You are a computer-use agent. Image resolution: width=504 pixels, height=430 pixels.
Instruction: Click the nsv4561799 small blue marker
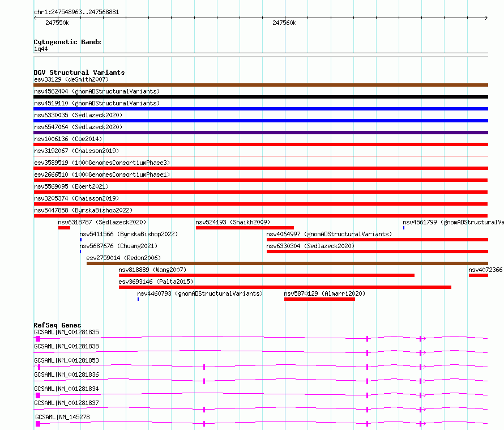point(404,228)
